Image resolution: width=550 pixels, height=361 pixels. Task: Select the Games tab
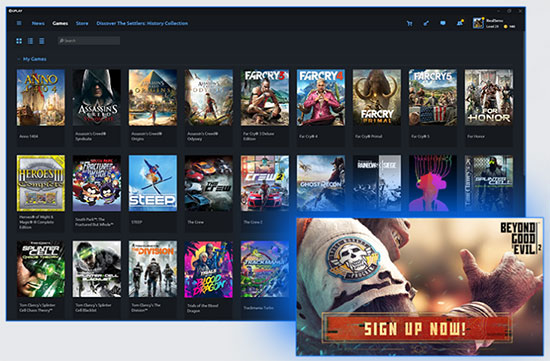tap(60, 24)
